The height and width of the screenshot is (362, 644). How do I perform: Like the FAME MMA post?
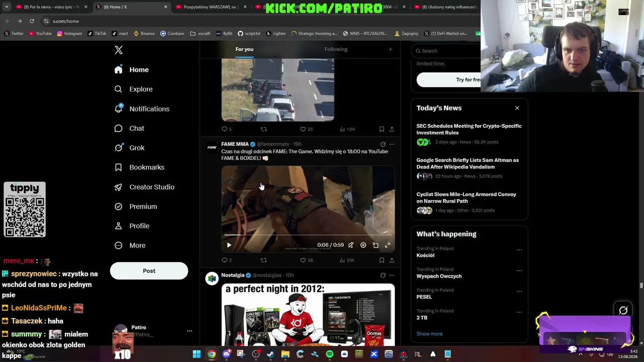(x=306, y=260)
